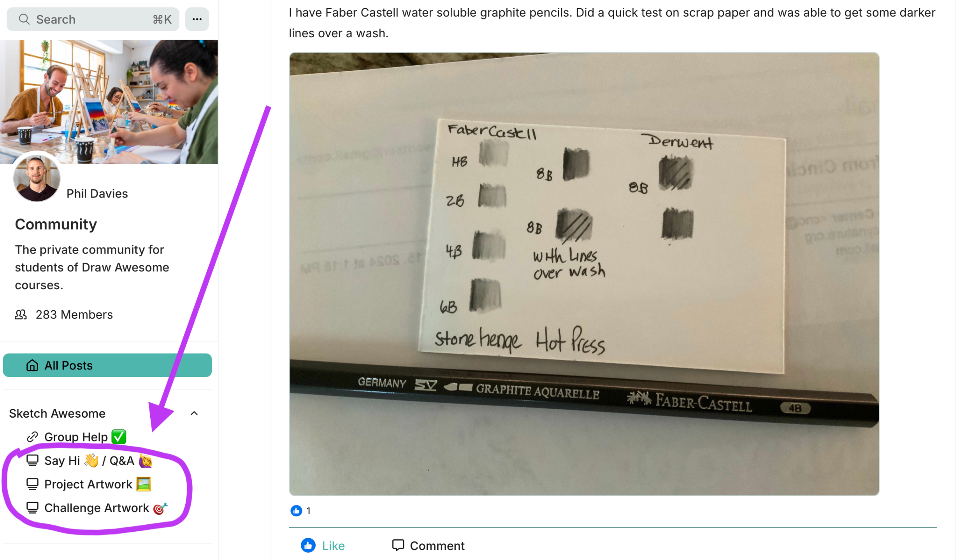The width and height of the screenshot is (973, 560).
Task: Open the Say Hi / Q&A space
Action: point(98,460)
